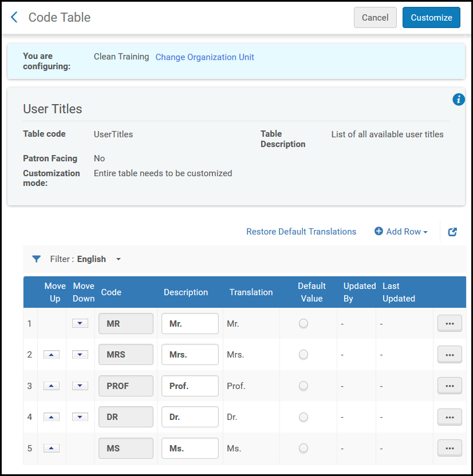Open the table information icon
The image size is (473, 476).
459,100
